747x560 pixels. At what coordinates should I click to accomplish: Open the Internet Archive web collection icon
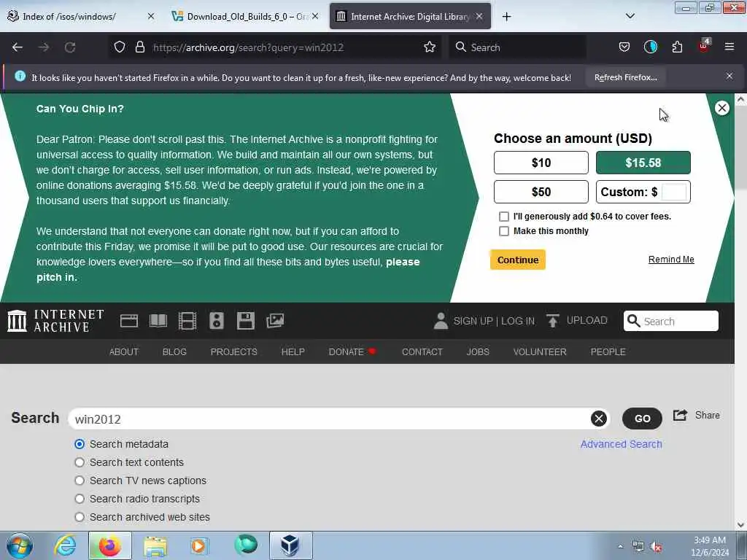(x=128, y=321)
